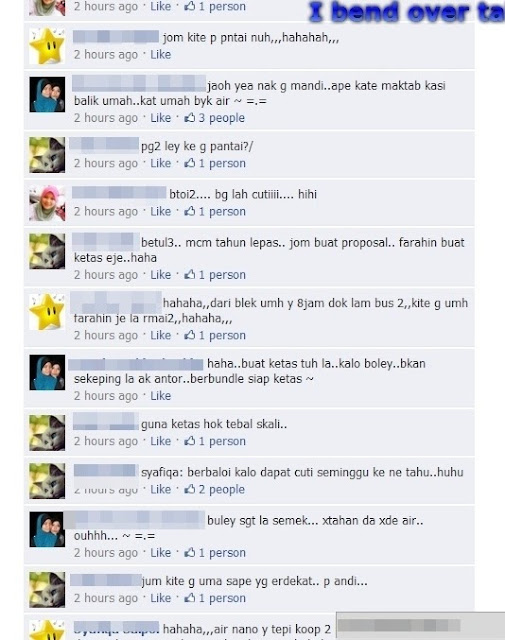Image resolution: width=505 pixels, height=640 pixels.
Task: Like the 'syafiqa: berbaloi kalo dapat cuti' comment
Action: 160,489
